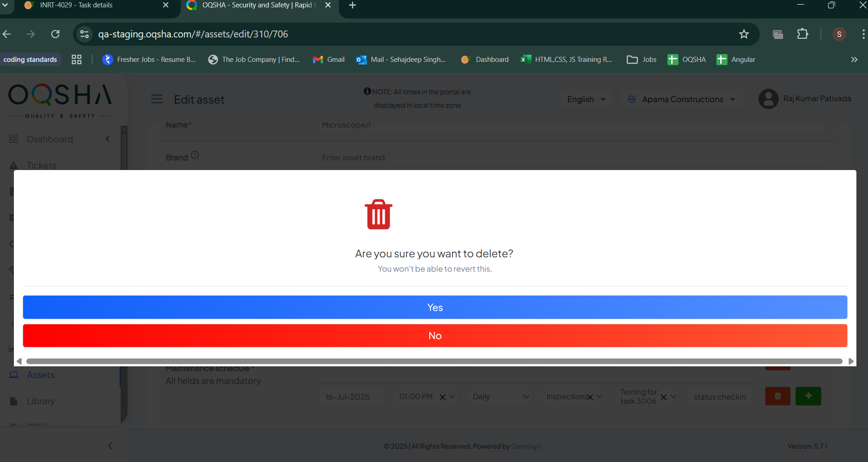
Task: Click the user profile avatar icon
Action: [768, 99]
